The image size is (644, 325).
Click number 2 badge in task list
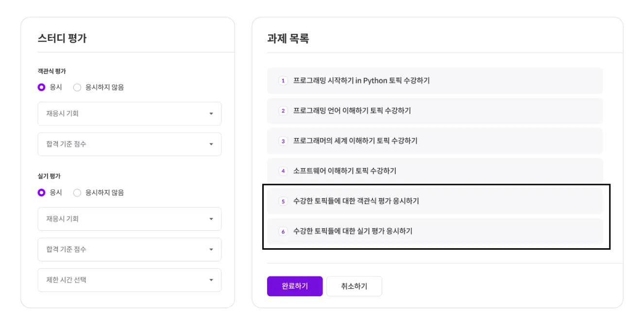coord(283,111)
